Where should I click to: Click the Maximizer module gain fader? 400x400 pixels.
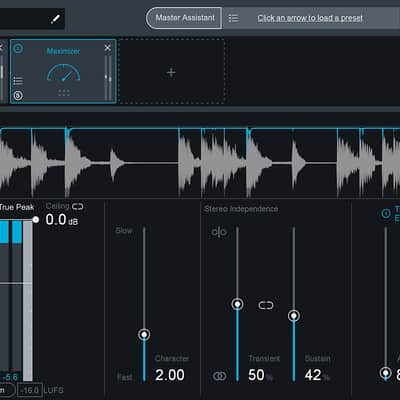coord(108,78)
